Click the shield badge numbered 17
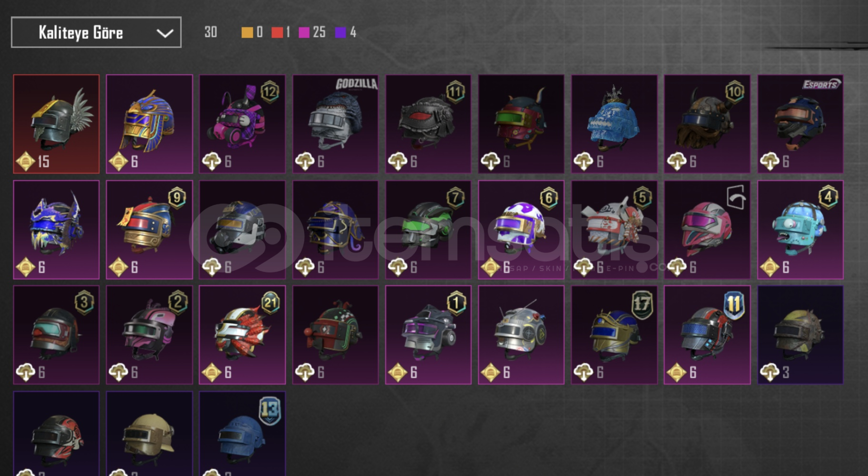 click(641, 305)
